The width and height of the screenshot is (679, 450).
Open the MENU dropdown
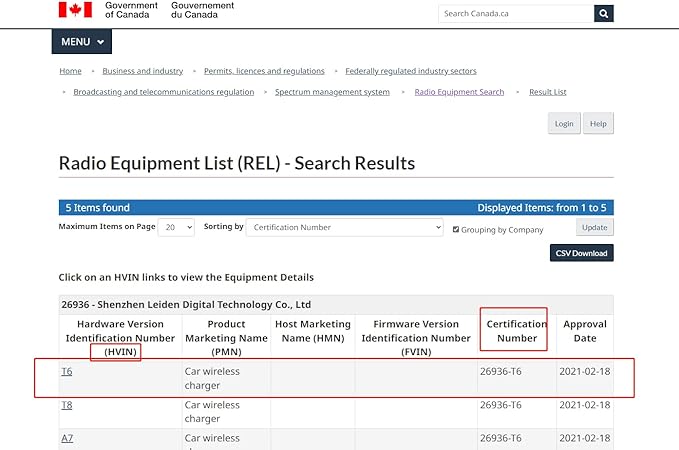[82, 42]
